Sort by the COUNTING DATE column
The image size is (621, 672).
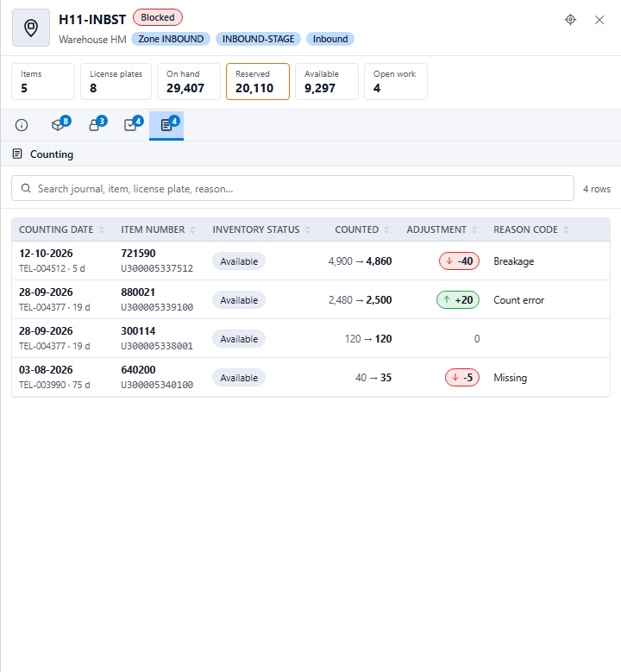(61, 229)
